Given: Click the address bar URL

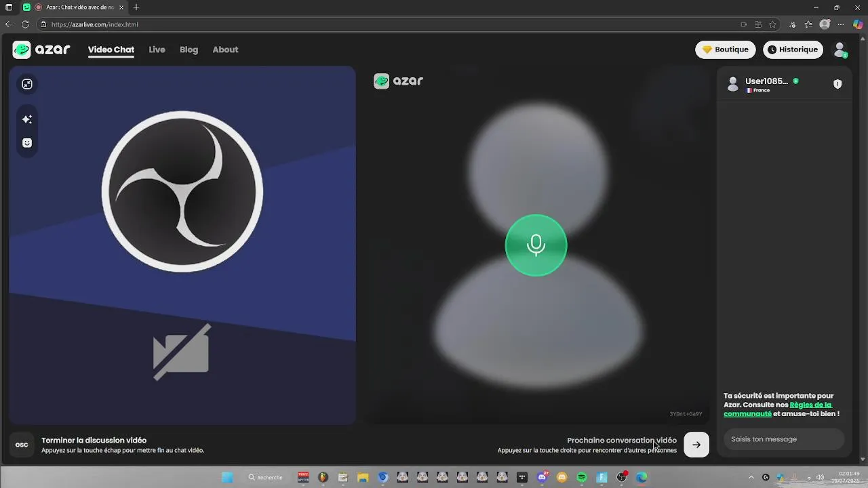Looking at the screenshot, I should point(95,24).
